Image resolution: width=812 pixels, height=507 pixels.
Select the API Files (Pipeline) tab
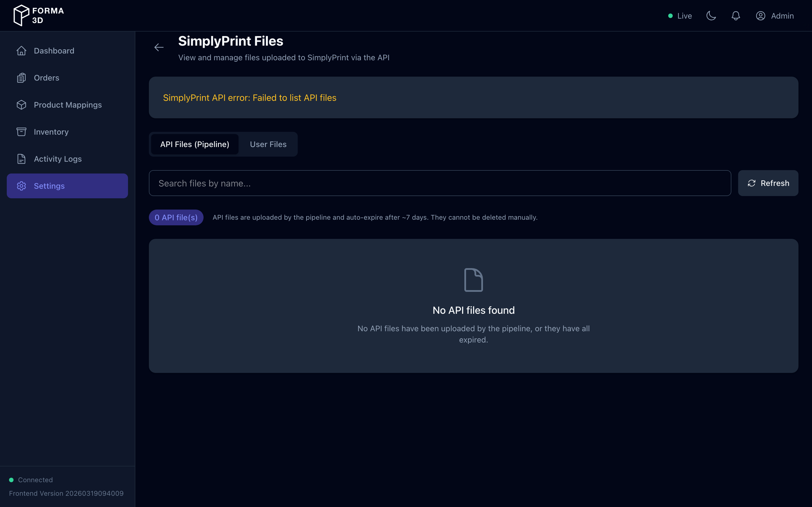pyautogui.click(x=195, y=144)
